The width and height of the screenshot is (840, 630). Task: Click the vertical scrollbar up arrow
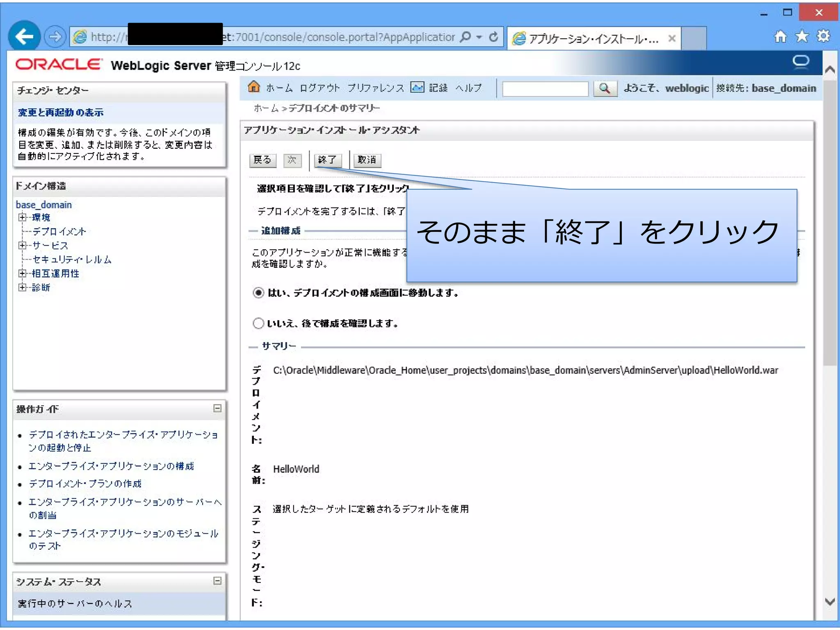(x=830, y=69)
